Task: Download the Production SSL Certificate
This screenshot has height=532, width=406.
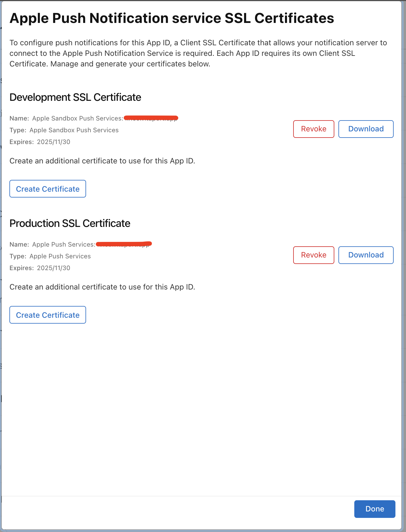Action: point(366,255)
